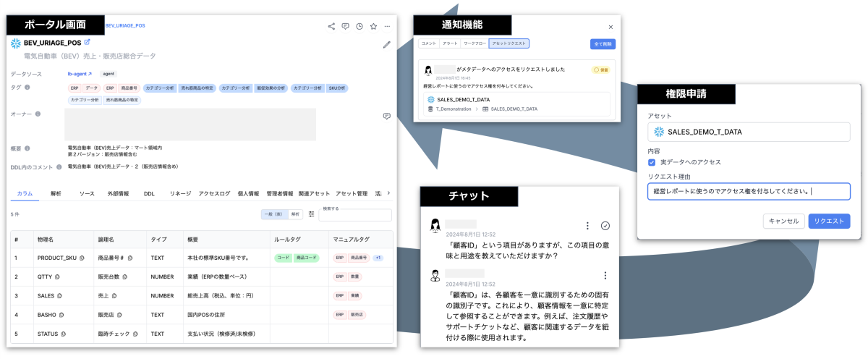Click the 販促効果の分析 tag
Screen dimensions: 868x359
point(272,88)
